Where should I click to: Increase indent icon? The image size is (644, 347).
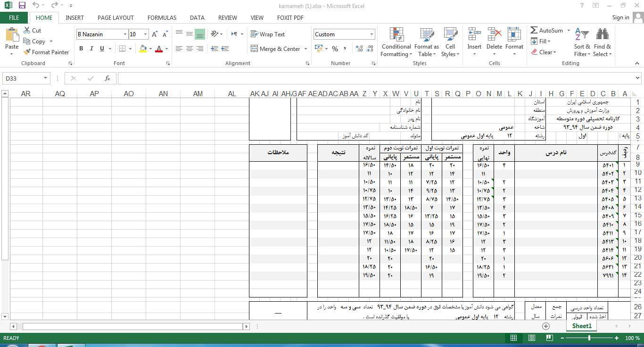click(x=225, y=49)
